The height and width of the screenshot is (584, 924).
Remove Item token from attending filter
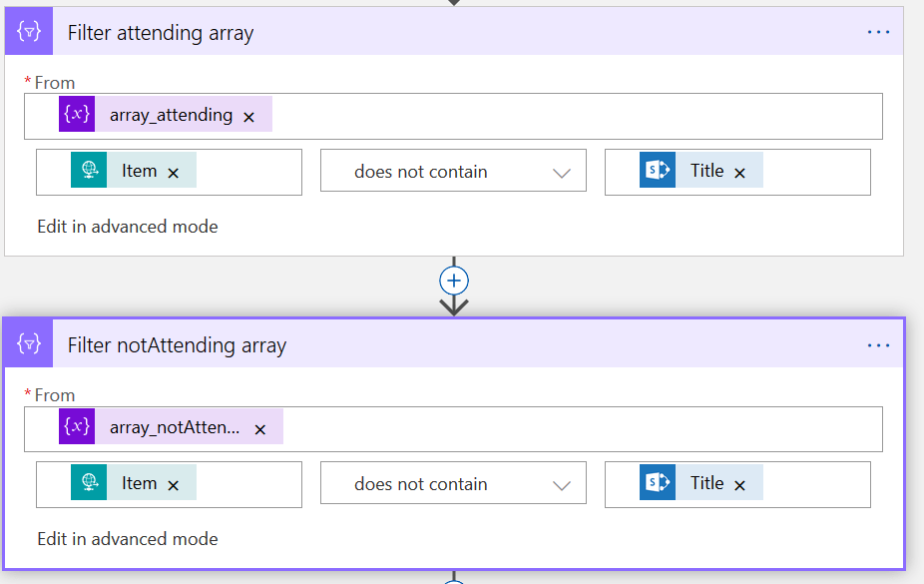tap(174, 173)
